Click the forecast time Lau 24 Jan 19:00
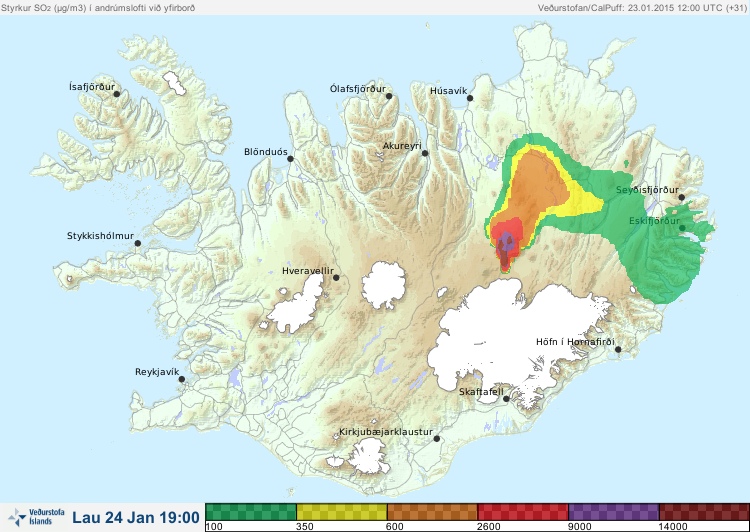The height and width of the screenshot is (532, 750). point(136,517)
